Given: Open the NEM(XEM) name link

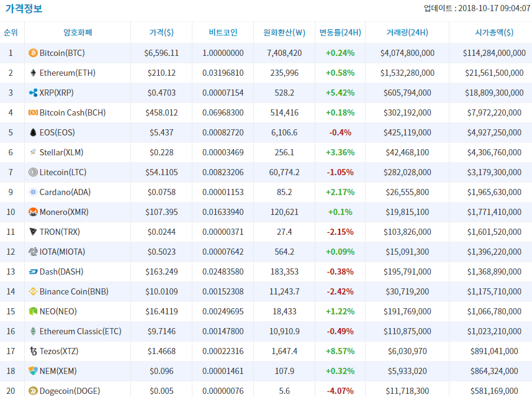Looking at the screenshot, I should 58,371.
